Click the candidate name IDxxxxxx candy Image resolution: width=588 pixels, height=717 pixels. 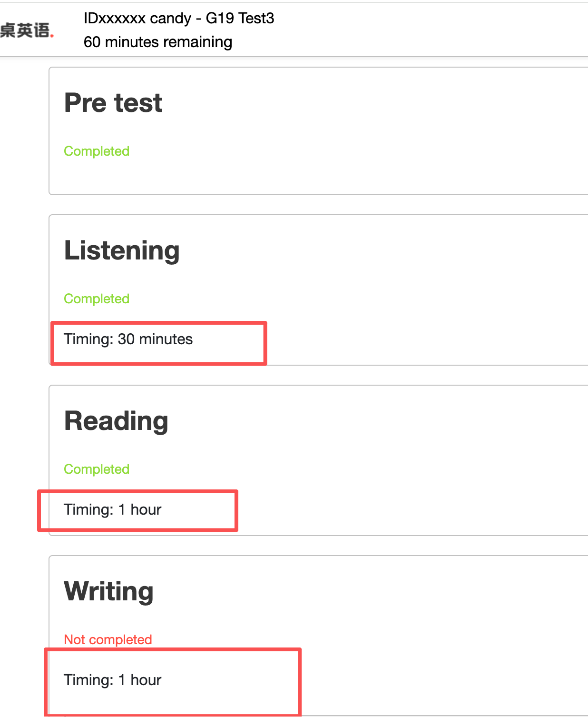[137, 19]
